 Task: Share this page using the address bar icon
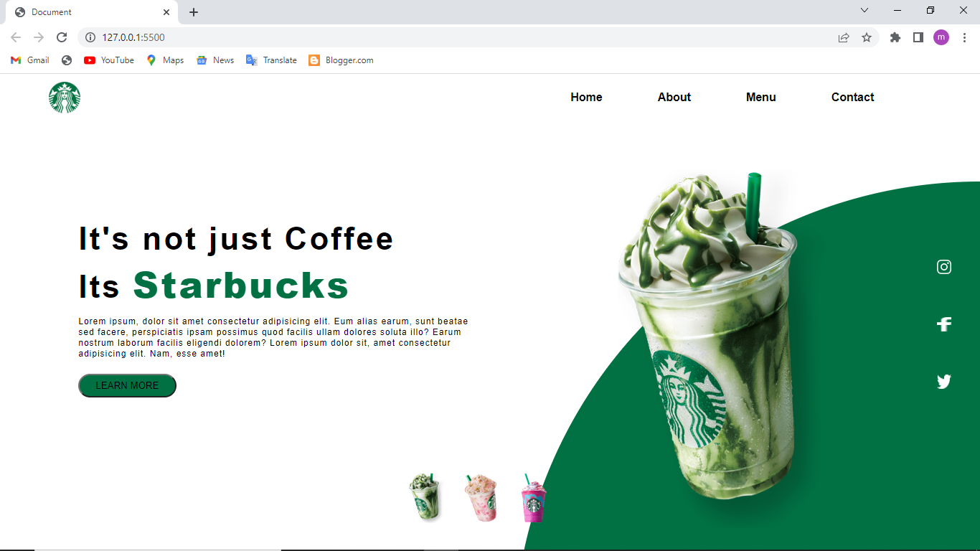844,37
